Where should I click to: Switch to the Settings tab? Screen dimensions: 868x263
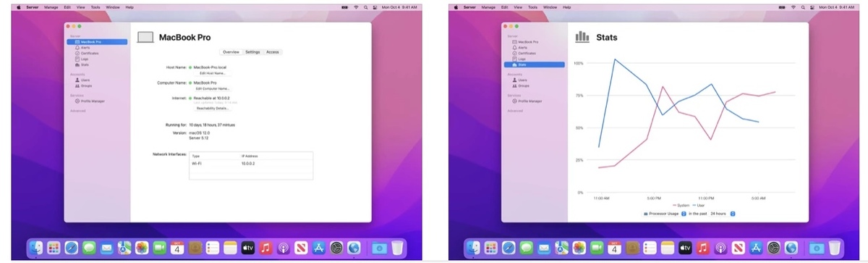pos(252,52)
